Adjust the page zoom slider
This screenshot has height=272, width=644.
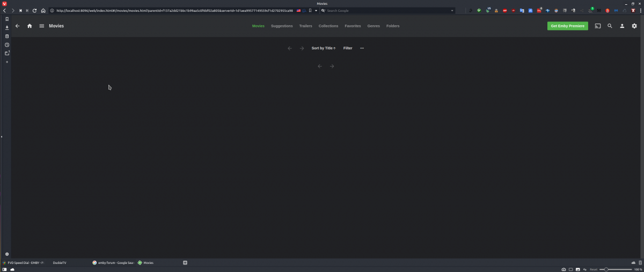coord(616,269)
